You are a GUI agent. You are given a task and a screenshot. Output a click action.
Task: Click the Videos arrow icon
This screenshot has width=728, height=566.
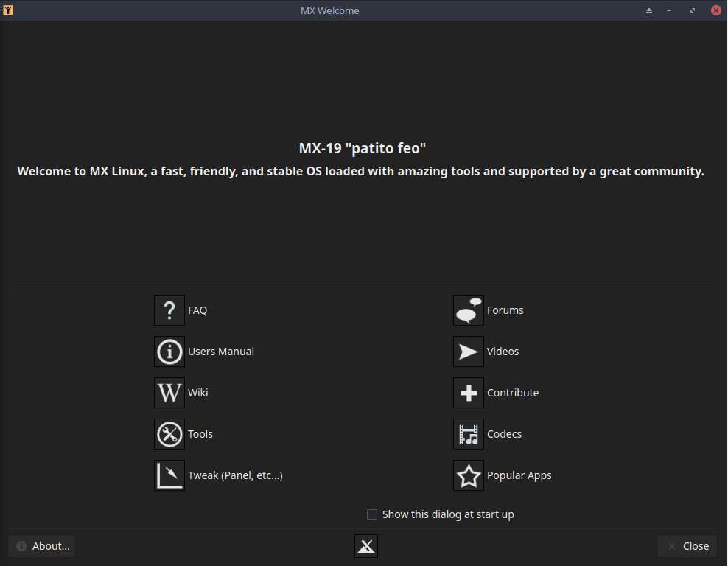469,352
